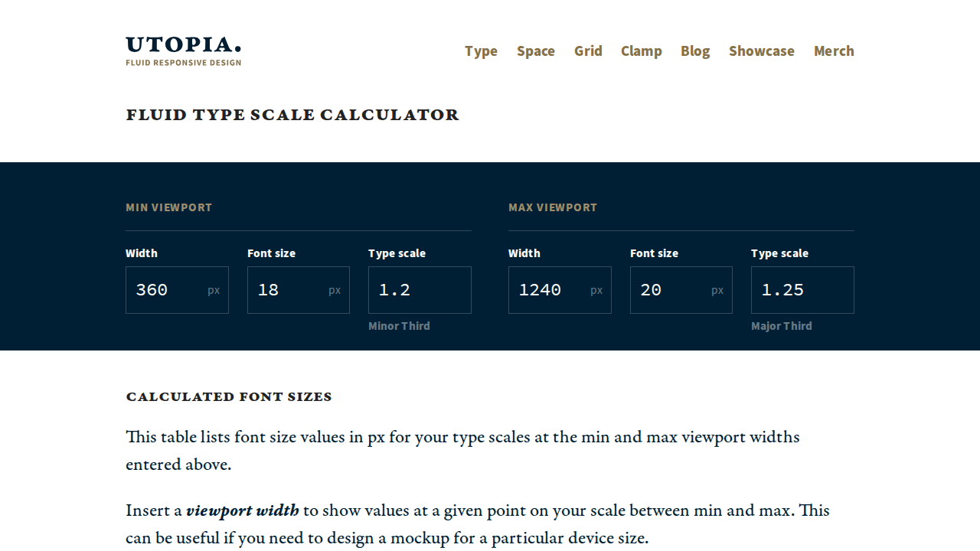
Task: Click the Fluid Type Scale Calculator heading
Action: (x=292, y=115)
